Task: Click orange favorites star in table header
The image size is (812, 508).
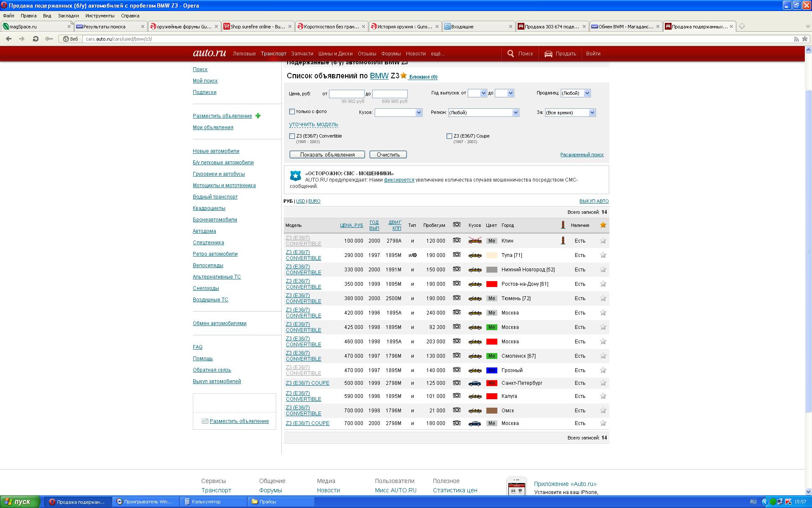Action: point(603,225)
